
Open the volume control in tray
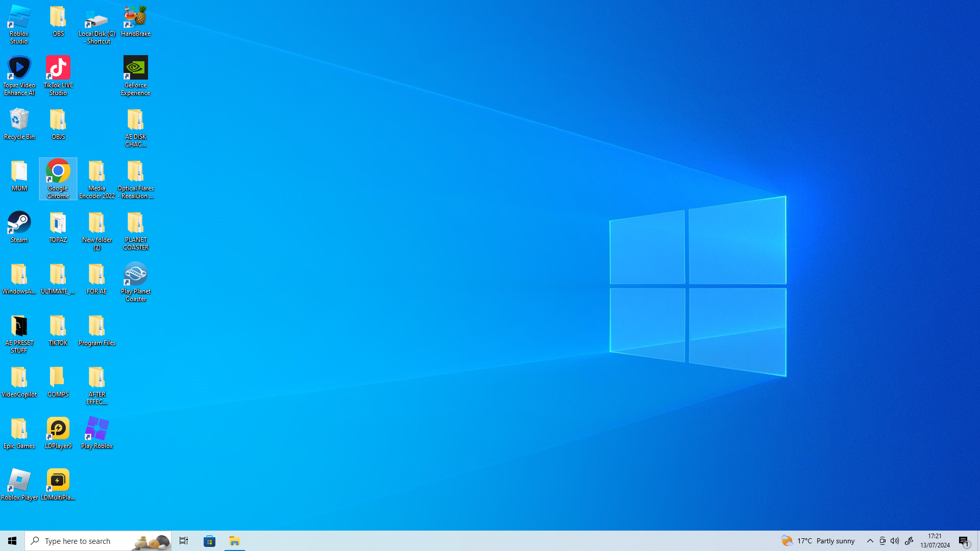pos(895,541)
